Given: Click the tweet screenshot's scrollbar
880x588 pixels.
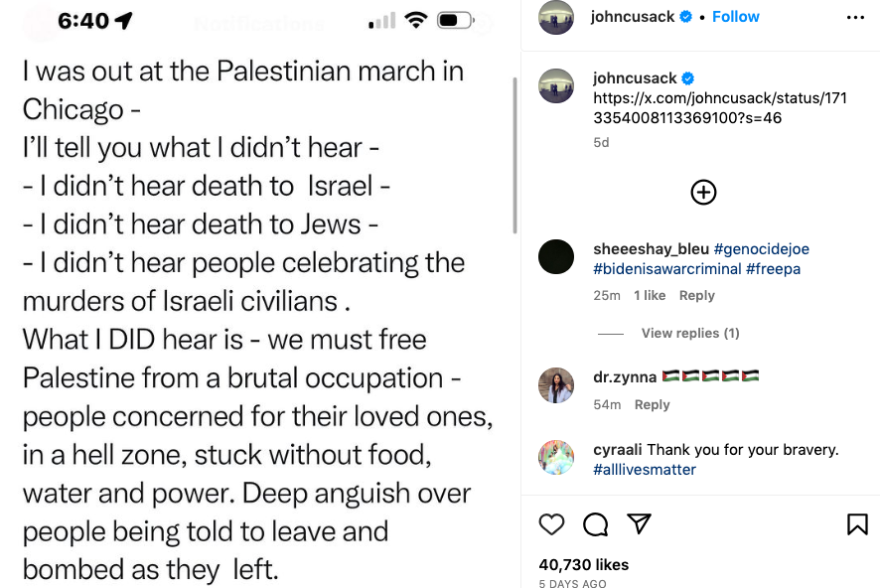Looking at the screenshot, I should (513, 154).
